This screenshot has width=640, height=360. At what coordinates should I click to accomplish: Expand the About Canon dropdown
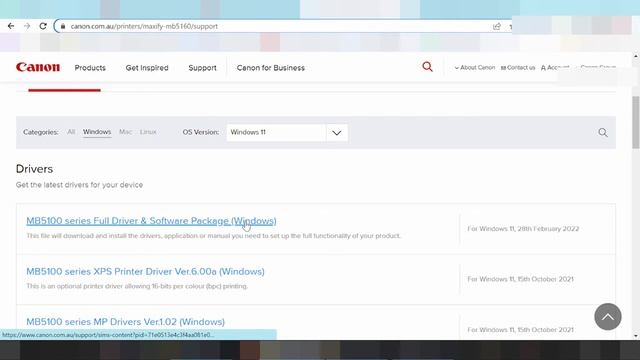tap(475, 67)
